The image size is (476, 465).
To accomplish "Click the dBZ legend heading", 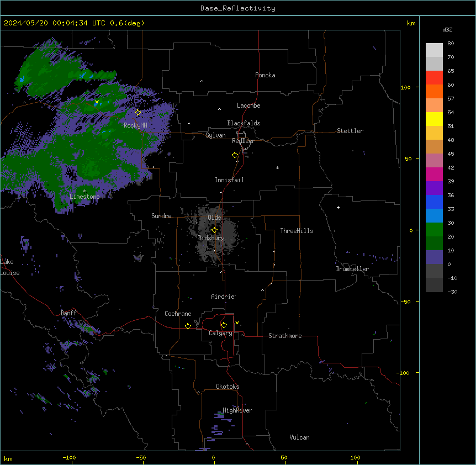I will click(x=447, y=30).
